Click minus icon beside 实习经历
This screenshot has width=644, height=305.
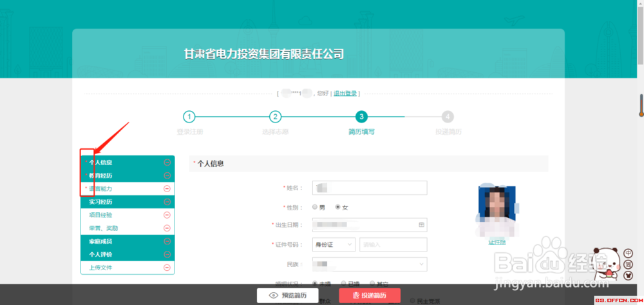[167, 202]
